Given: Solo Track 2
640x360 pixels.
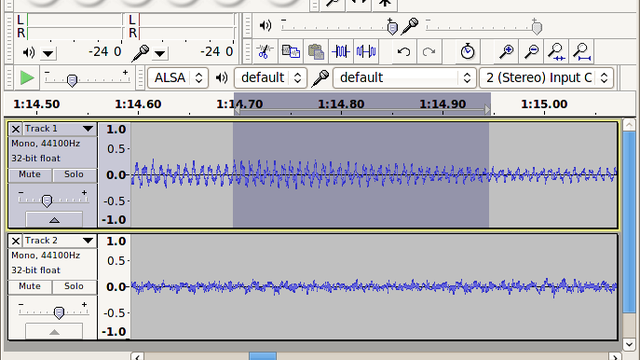Looking at the screenshot, I should point(74,287).
